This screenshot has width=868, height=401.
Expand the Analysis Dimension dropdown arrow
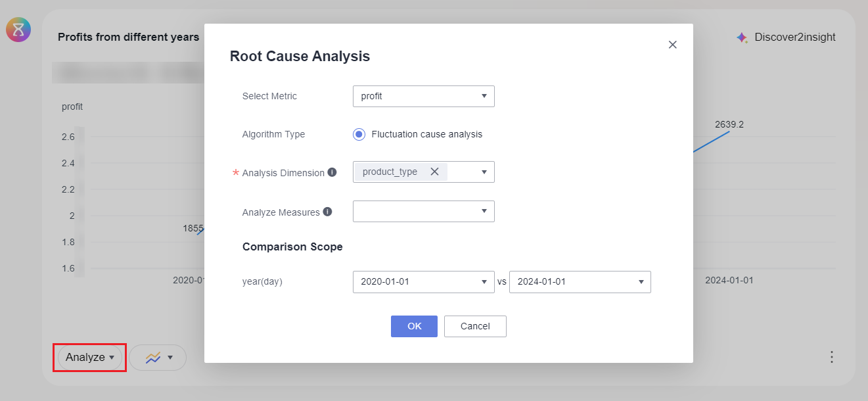click(484, 172)
